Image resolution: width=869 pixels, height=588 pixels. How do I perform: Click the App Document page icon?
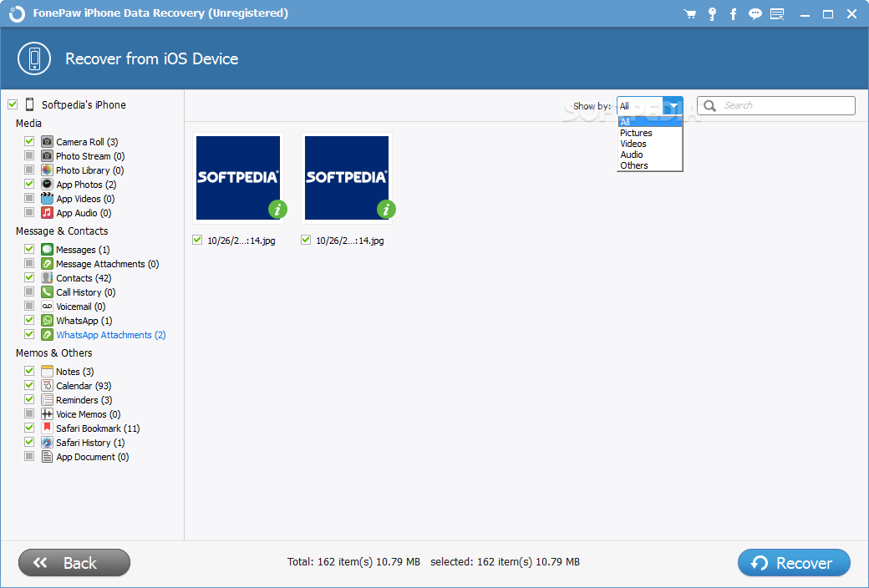[x=47, y=457]
